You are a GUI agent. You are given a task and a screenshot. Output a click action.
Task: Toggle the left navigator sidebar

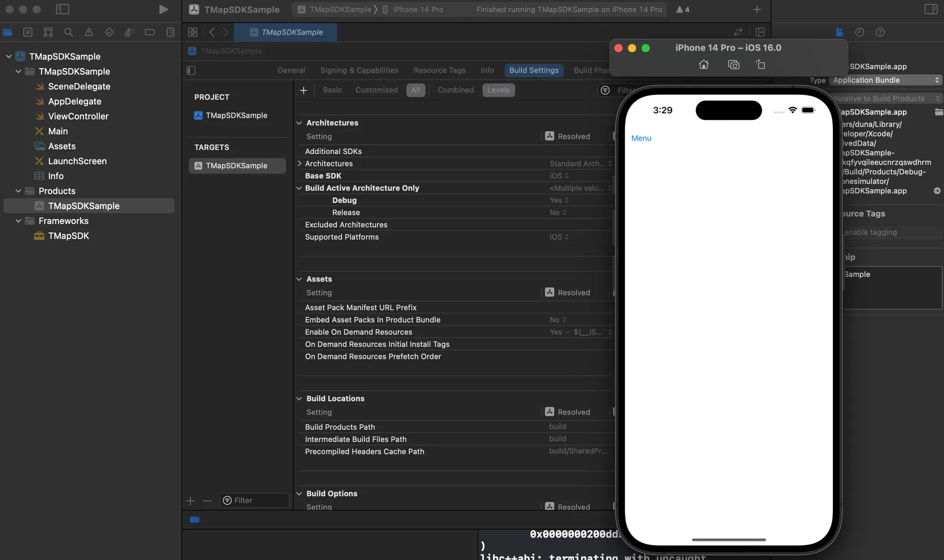(x=62, y=9)
